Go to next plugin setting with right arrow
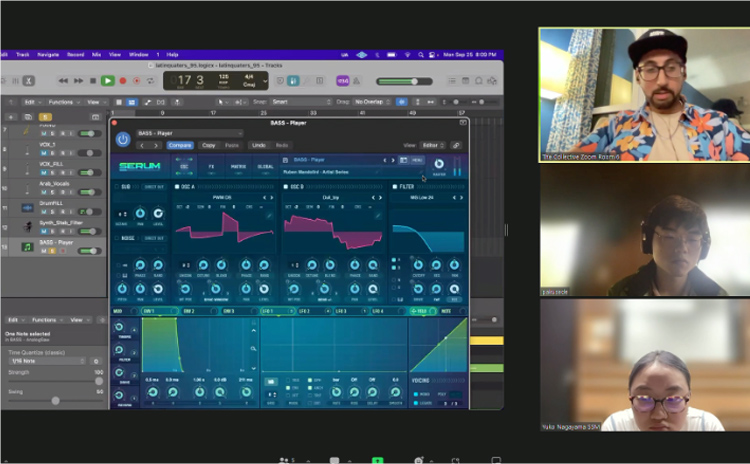This screenshot has width=750, height=464. pos(155,145)
